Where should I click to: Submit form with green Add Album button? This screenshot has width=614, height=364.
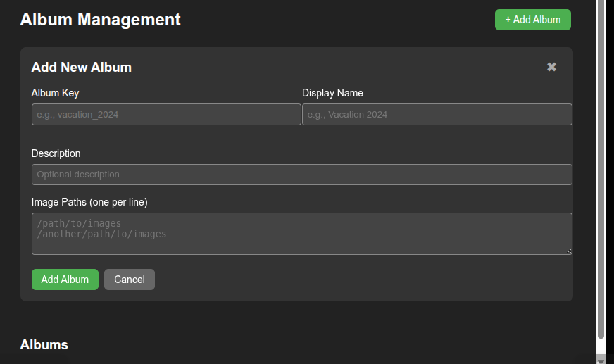pyautogui.click(x=65, y=280)
